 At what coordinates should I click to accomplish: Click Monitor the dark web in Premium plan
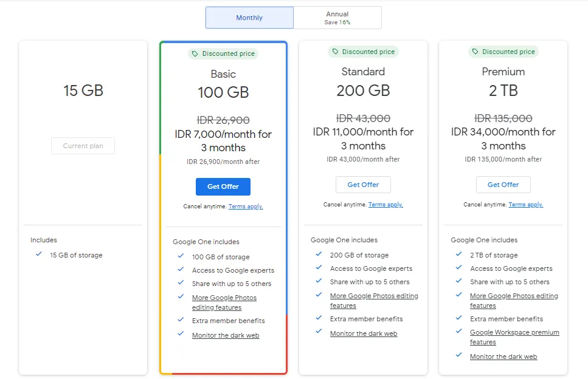[503, 357]
